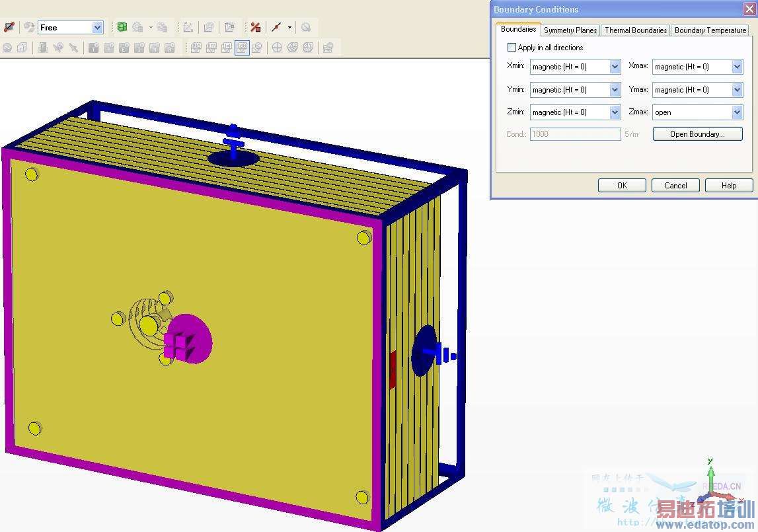The height and width of the screenshot is (532, 758).
Task: Close the Boundary Conditions dialog
Action: click(x=749, y=9)
